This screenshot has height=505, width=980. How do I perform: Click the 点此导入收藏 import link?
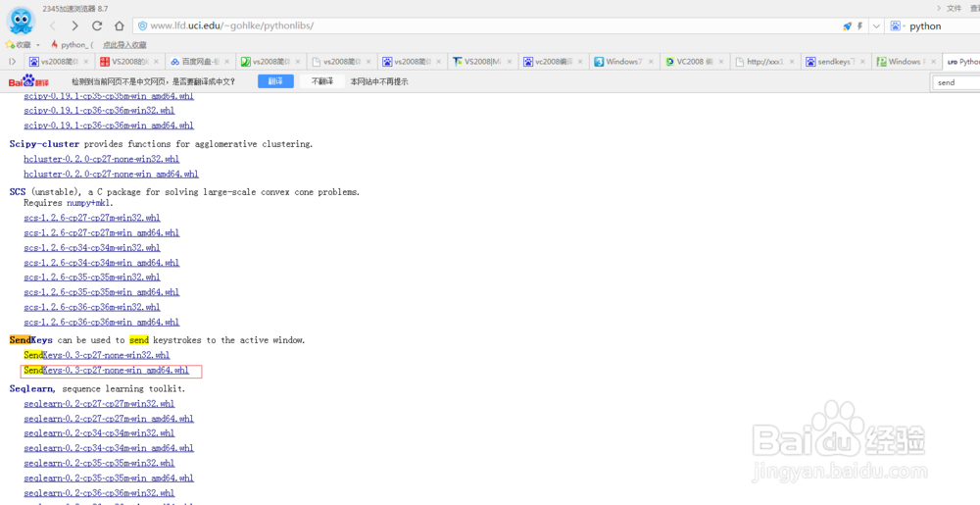[124, 45]
